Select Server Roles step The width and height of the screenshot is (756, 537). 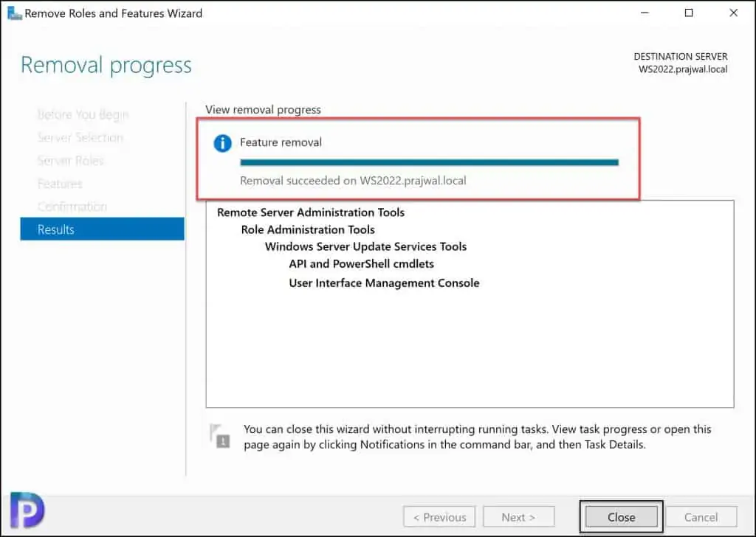(70, 160)
